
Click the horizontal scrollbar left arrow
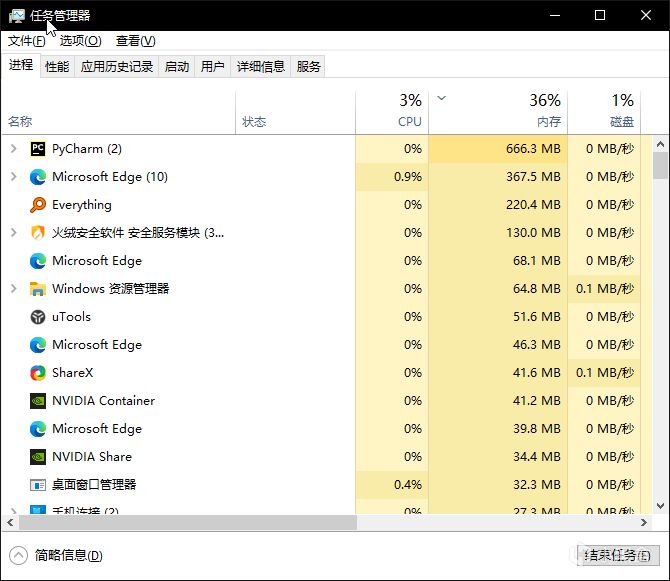[10, 523]
